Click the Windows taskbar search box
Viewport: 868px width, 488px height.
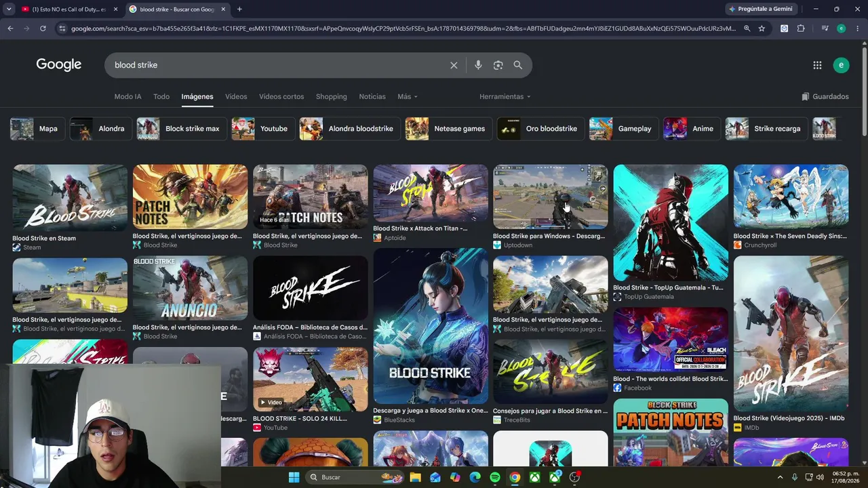tap(354, 477)
